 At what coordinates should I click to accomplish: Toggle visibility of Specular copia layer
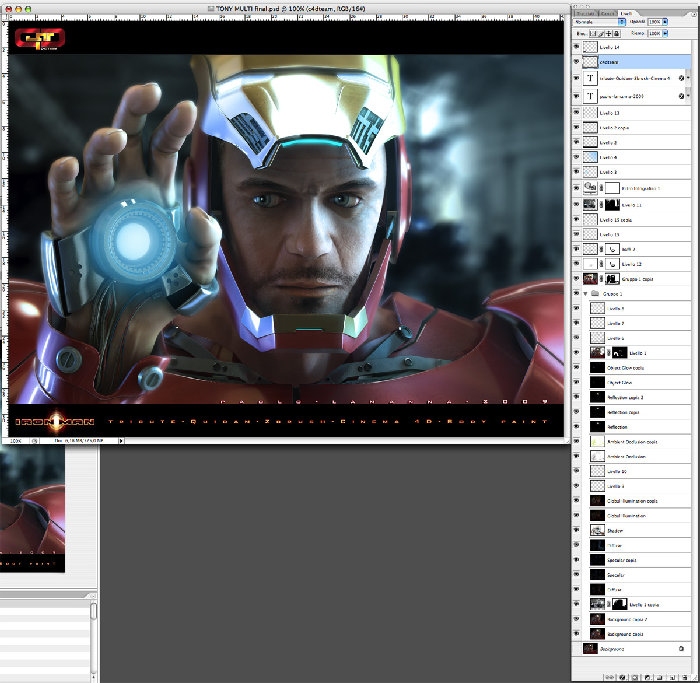click(x=576, y=560)
